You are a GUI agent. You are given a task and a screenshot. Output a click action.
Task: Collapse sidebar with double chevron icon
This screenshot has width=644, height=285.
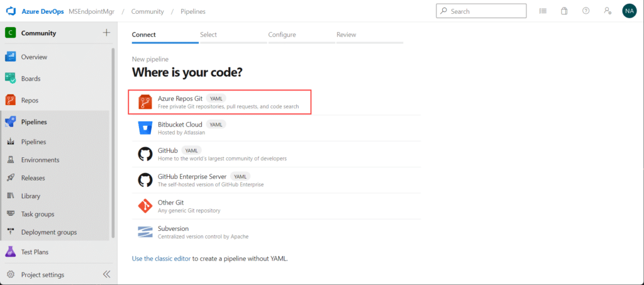tap(106, 274)
